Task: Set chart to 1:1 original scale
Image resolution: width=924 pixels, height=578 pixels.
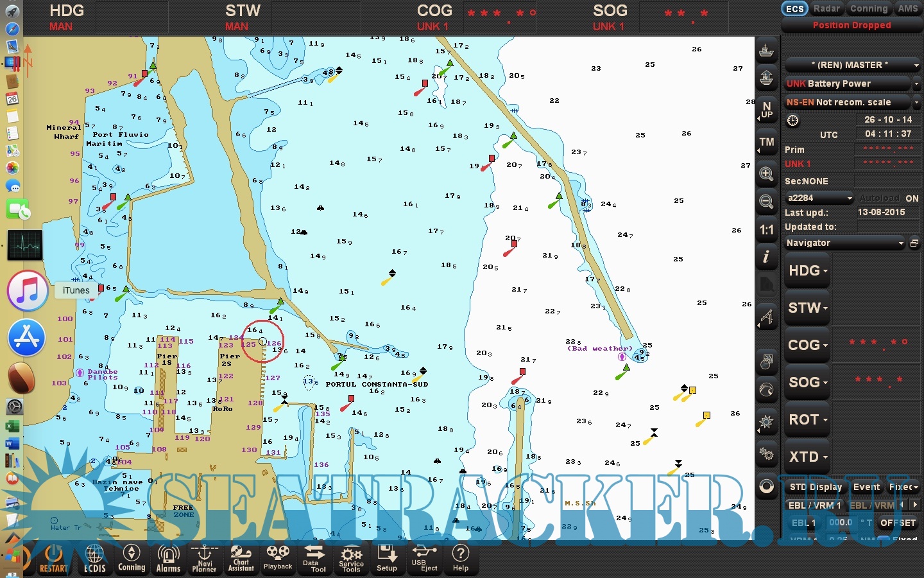Action: click(x=766, y=230)
